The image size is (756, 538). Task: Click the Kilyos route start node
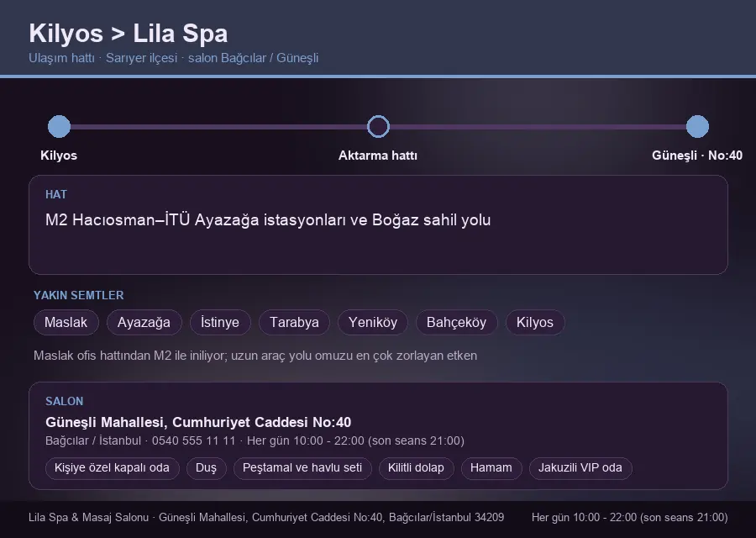pos(60,126)
